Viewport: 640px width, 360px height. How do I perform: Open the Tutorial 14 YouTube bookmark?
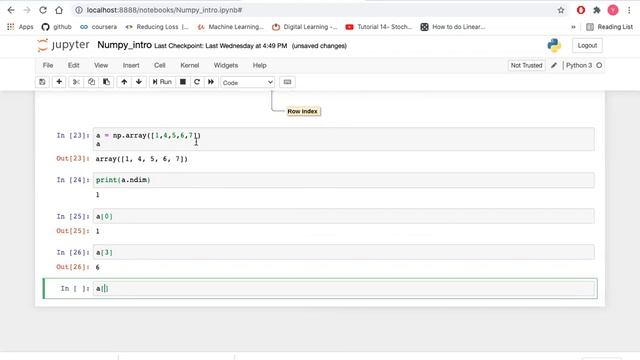tap(379, 27)
